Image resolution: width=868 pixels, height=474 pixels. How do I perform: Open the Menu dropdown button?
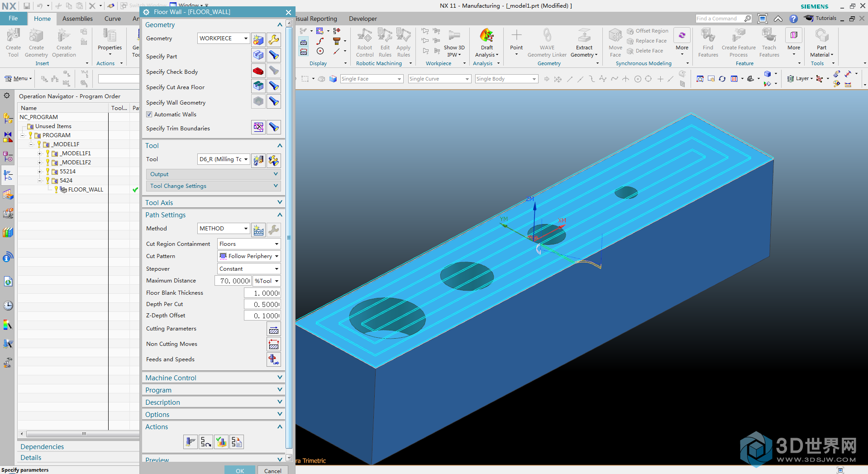click(x=18, y=78)
